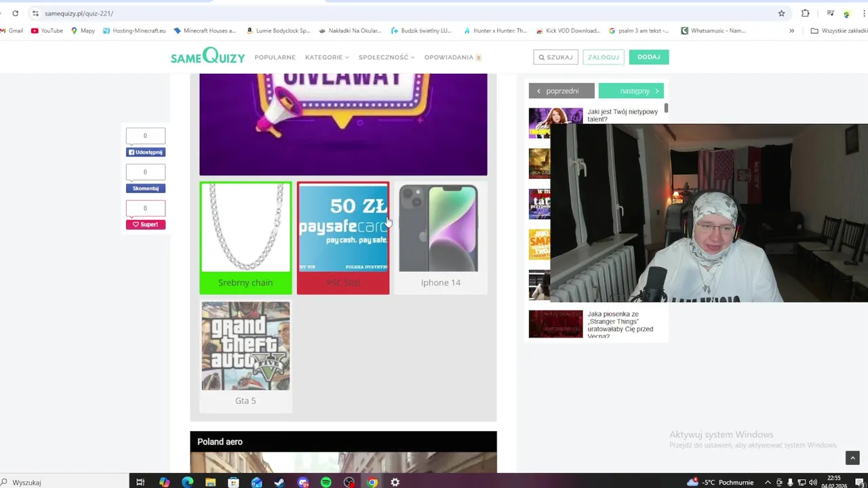Reload the page with the browser refresh button
868x488 pixels.
(x=16, y=13)
